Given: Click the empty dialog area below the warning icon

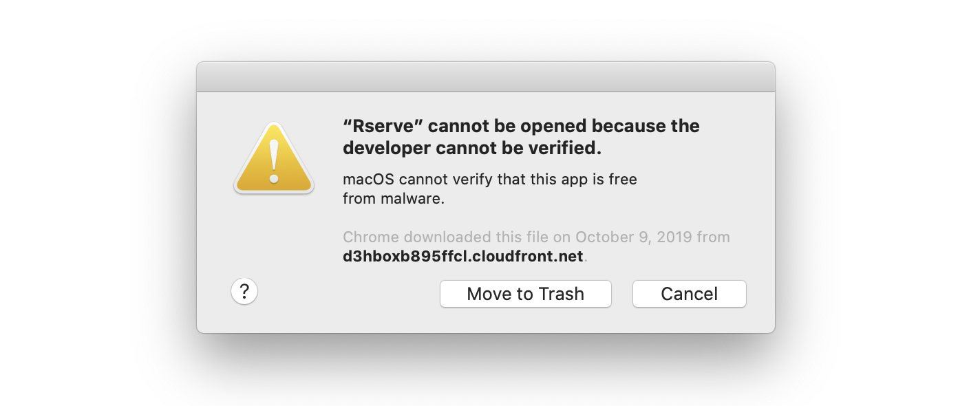Looking at the screenshot, I should pos(274,234).
